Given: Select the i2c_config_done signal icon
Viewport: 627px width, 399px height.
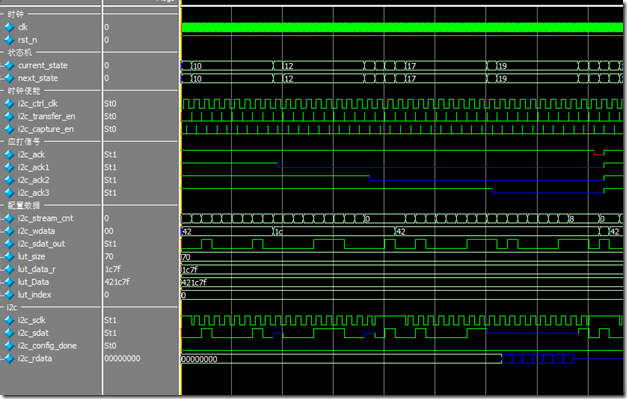Looking at the screenshot, I should pyautogui.click(x=10, y=345).
